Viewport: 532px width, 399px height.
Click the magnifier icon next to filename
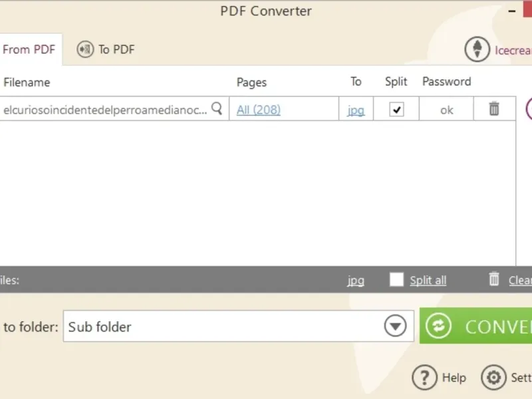coord(217,109)
